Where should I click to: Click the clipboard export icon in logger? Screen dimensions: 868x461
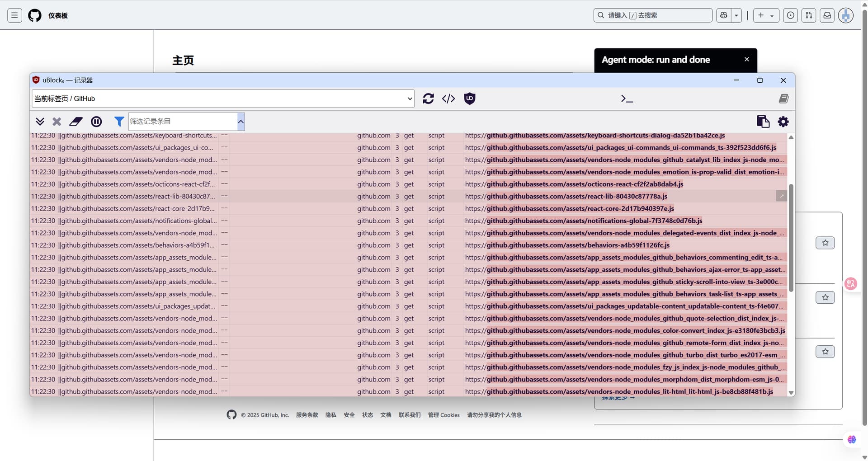tap(763, 122)
